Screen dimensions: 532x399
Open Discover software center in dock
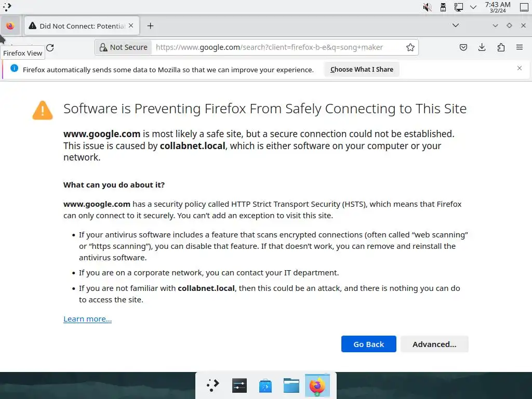coord(265,385)
